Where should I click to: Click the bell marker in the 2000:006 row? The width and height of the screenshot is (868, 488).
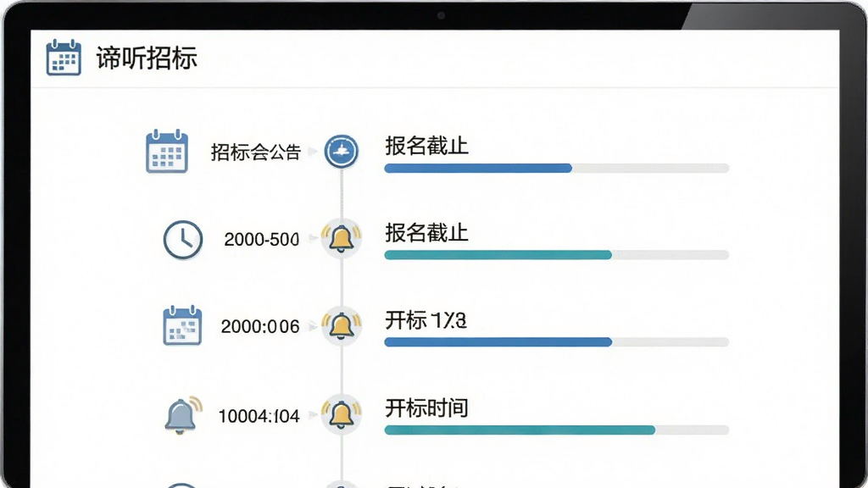pyautogui.click(x=341, y=326)
